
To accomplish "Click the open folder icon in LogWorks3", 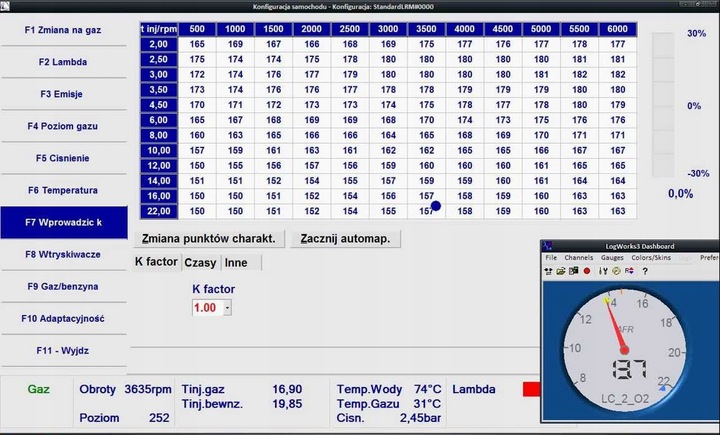I will [561, 271].
